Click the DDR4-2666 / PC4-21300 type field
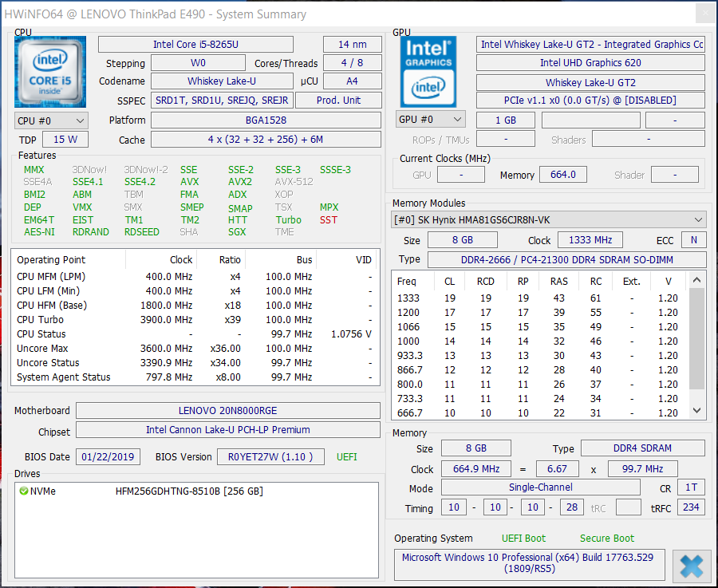Viewport: 718px width, 588px height. click(x=567, y=259)
